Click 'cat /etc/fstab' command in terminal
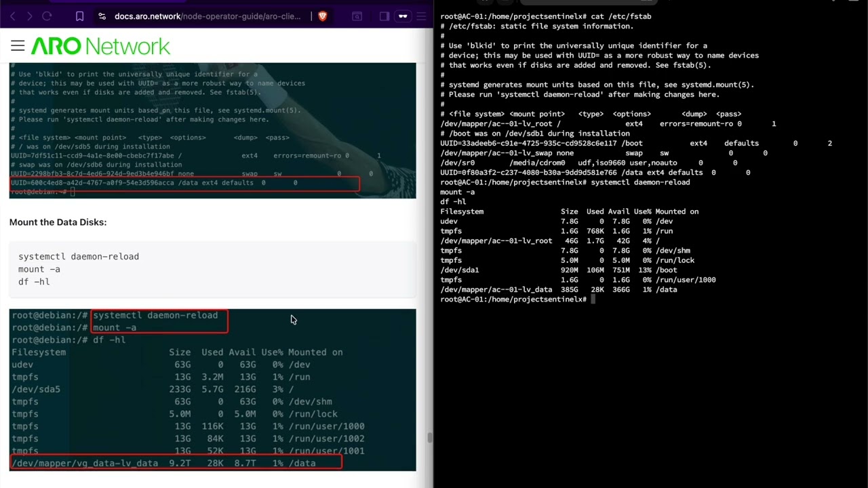Image resolution: width=868 pixels, height=488 pixels. (621, 16)
